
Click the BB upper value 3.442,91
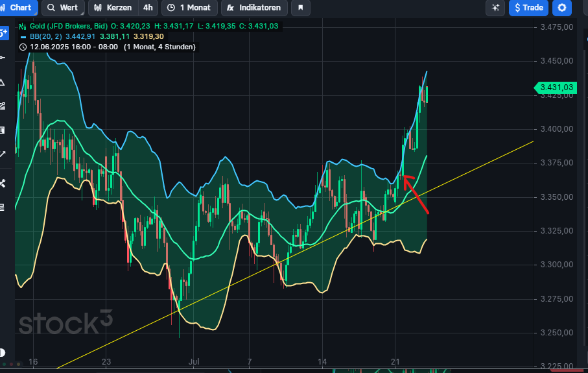click(x=80, y=36)
